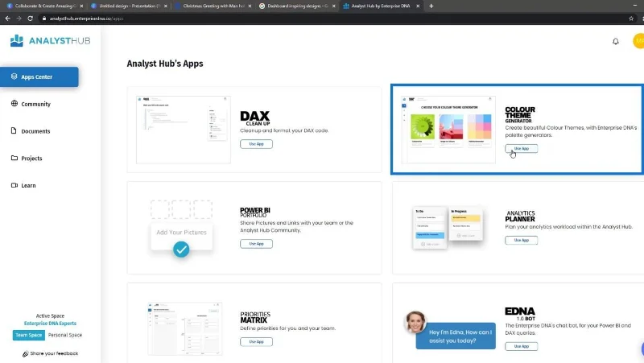The width and height of the screenshot is (644, 363).
Task: Switch to Team Space
Action: [x=28, y=335]
